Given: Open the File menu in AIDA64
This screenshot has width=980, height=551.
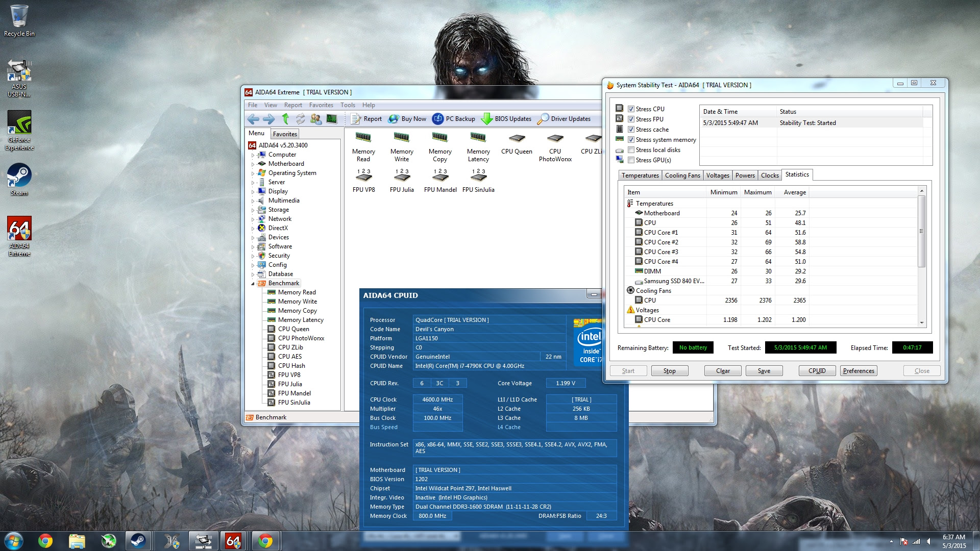Looking at the screenshot, I should point(253,105).
